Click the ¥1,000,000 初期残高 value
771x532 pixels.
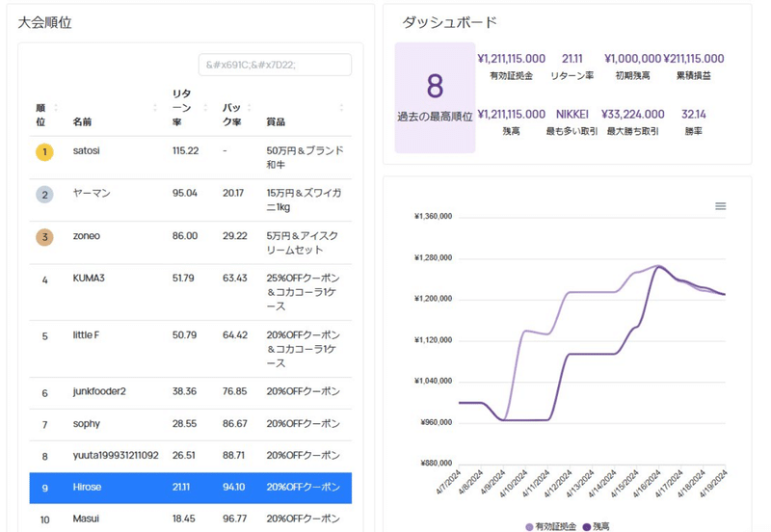tap(632, 59)
